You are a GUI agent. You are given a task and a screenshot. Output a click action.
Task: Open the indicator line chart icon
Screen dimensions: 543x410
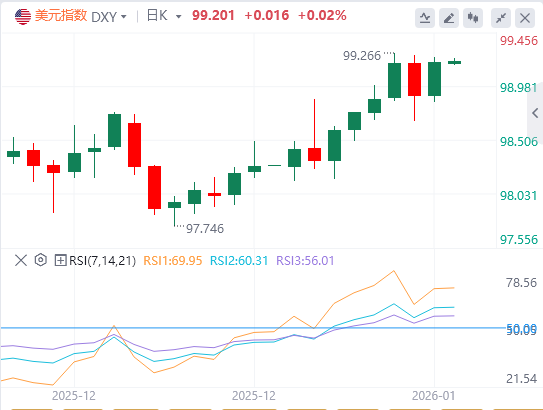coord(425,18)
